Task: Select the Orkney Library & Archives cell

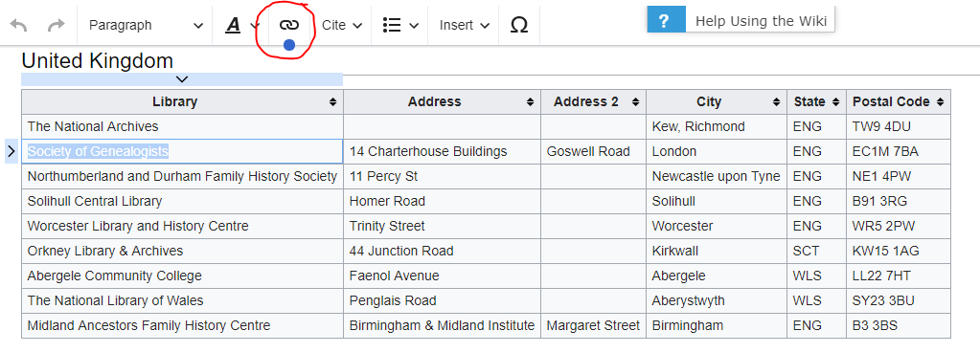Action: (x=182, y=252)
